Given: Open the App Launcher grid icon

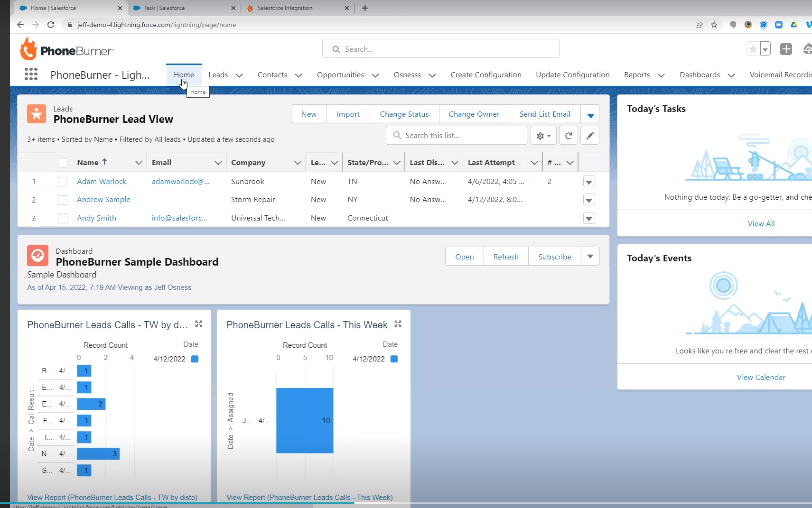Looking at the screenshot, I should tap(31, 74).
